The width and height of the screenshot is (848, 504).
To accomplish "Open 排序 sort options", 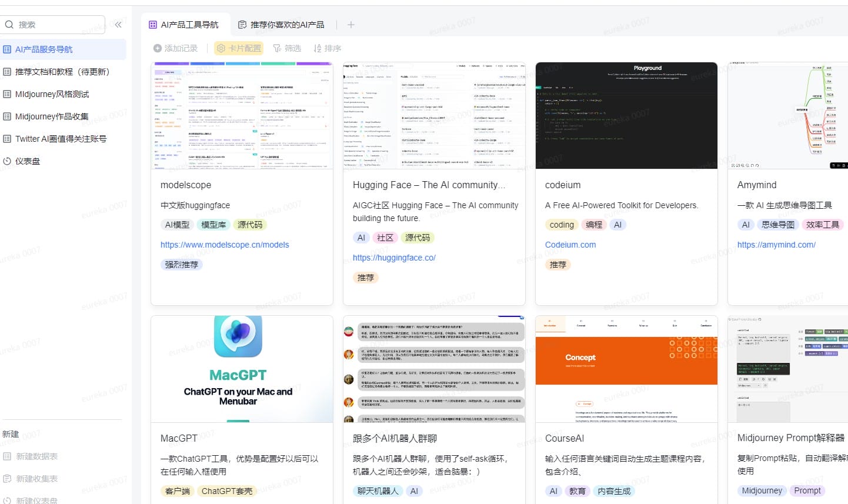I will click(327, 48).
